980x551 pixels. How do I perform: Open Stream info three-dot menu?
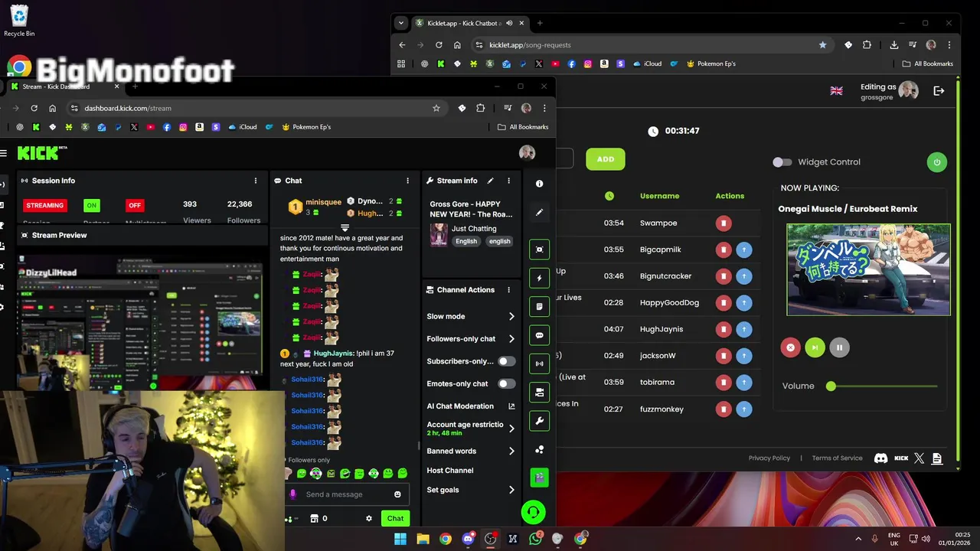tap(508, 181)
